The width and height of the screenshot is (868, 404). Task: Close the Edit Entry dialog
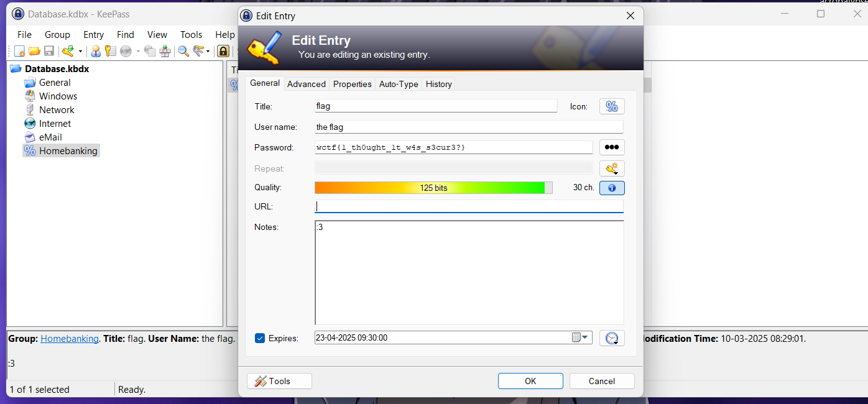click(630, 16)
